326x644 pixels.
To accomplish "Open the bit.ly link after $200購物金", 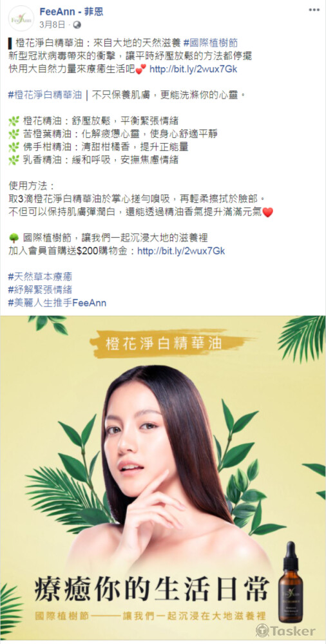I will click(181, 251).
